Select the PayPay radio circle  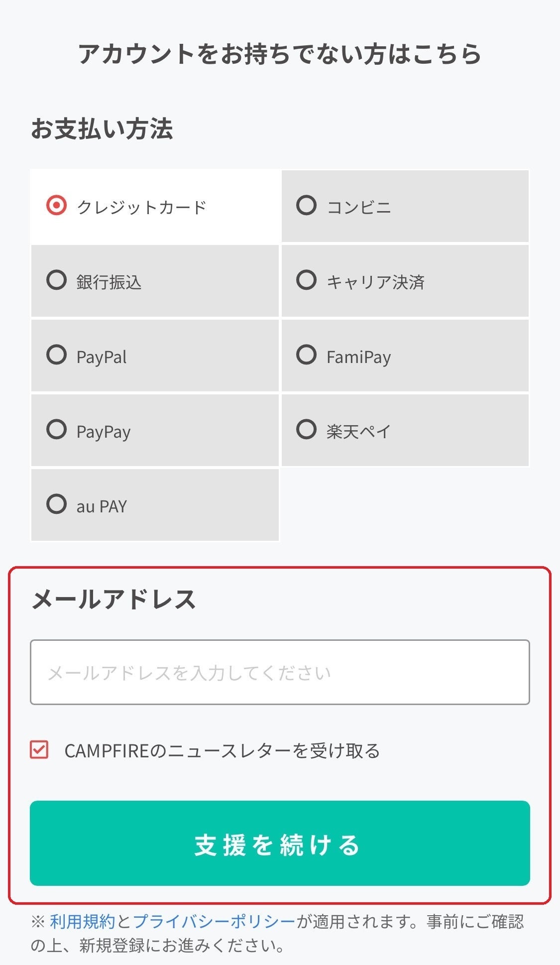(x=56, y=429)
